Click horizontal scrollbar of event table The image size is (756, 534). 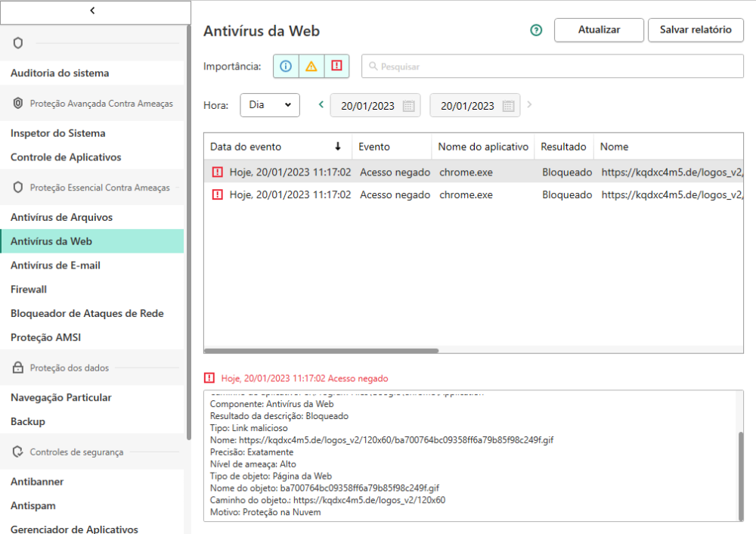(321, 351)
